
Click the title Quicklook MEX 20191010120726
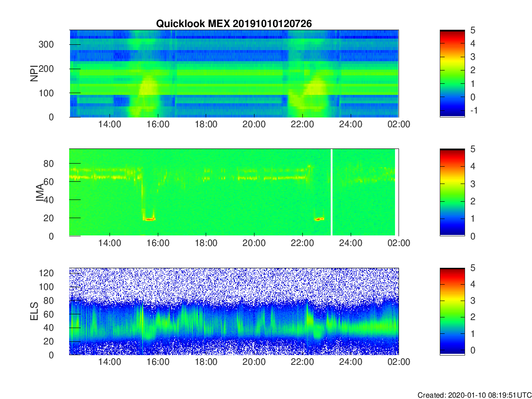click(x=234, y=24)
